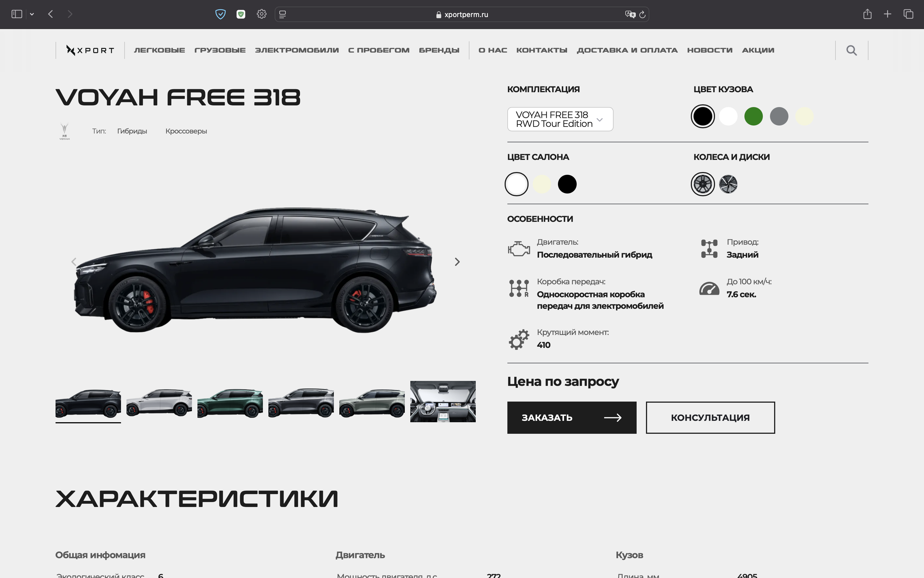Click the ЗАКАЗАТЬ button

571,418
